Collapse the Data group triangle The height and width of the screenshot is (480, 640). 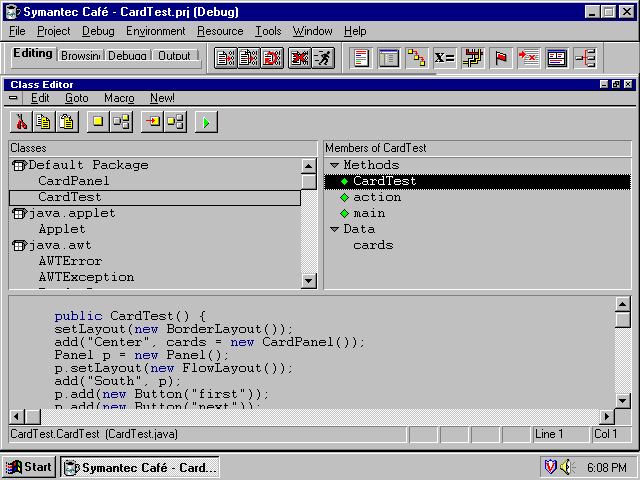click(x=334, y=229)
